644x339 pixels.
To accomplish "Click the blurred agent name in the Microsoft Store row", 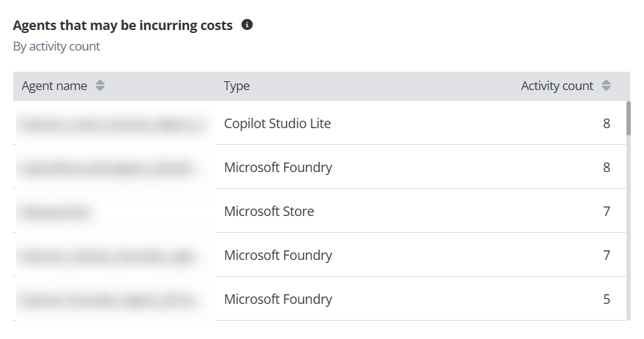I will click(56, 212).
